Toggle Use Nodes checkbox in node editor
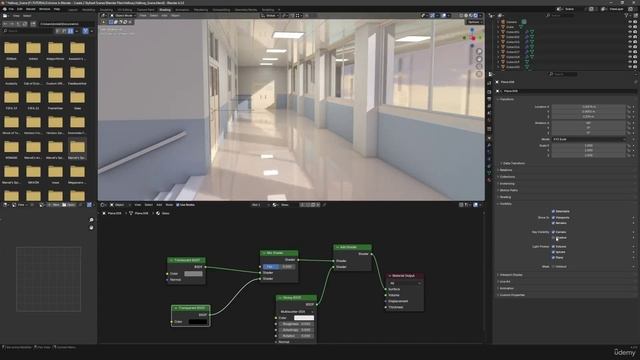This screenshot has width=640, height=360. [178, 205]
